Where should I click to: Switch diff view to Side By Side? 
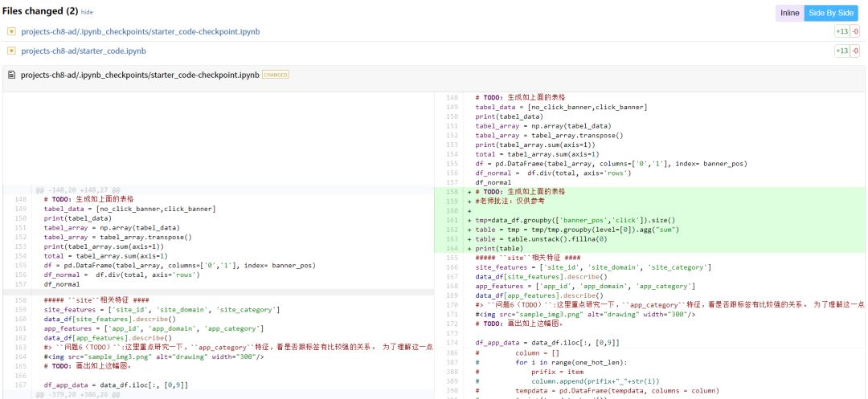(831, 13)
